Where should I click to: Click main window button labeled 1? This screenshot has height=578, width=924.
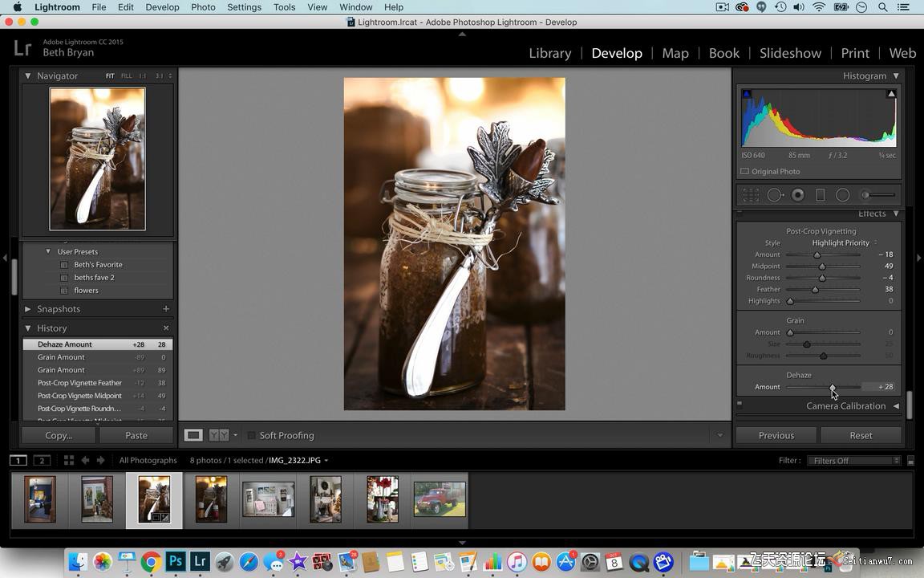(x=18, y=460)
